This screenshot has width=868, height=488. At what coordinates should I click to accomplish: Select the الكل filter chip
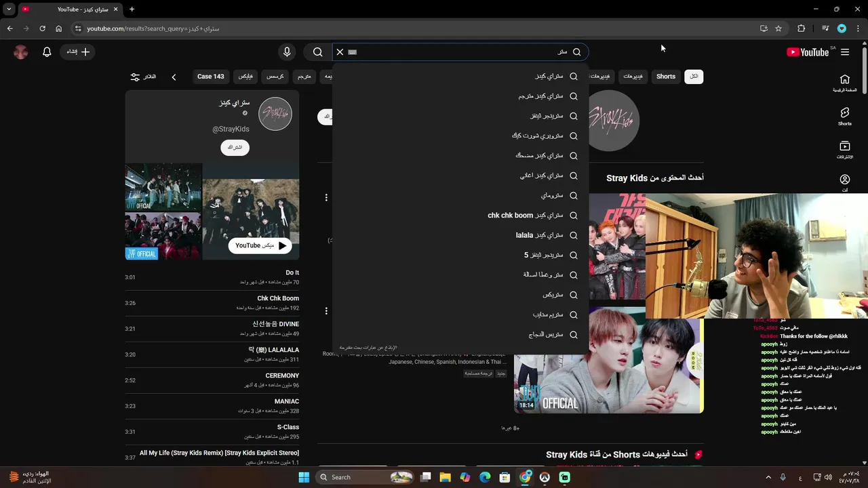pyautogui.click(x=694, y=77)
